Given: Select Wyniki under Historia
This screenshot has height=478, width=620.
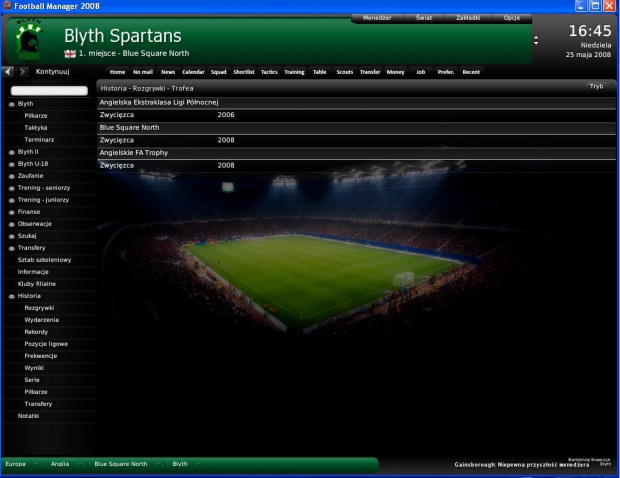Looking at the screenshot, I should (x=34, y=368).
